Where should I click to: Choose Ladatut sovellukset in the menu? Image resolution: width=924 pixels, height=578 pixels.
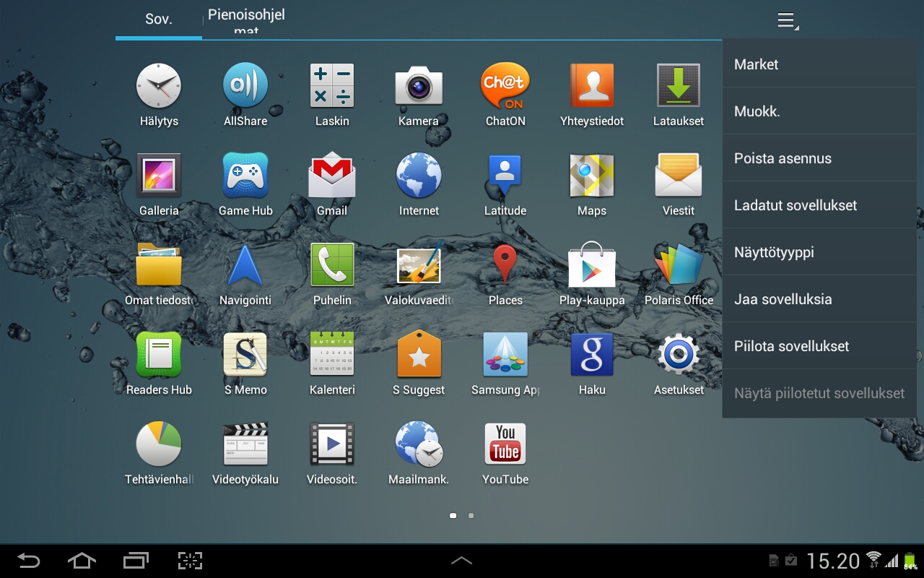(819, 205)
